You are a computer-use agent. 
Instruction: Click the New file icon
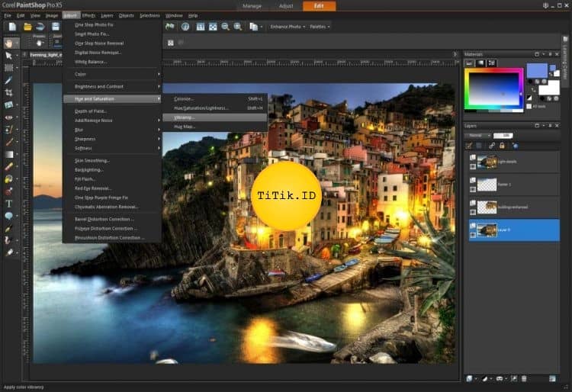pyautogui.click(x=11, y=27)
